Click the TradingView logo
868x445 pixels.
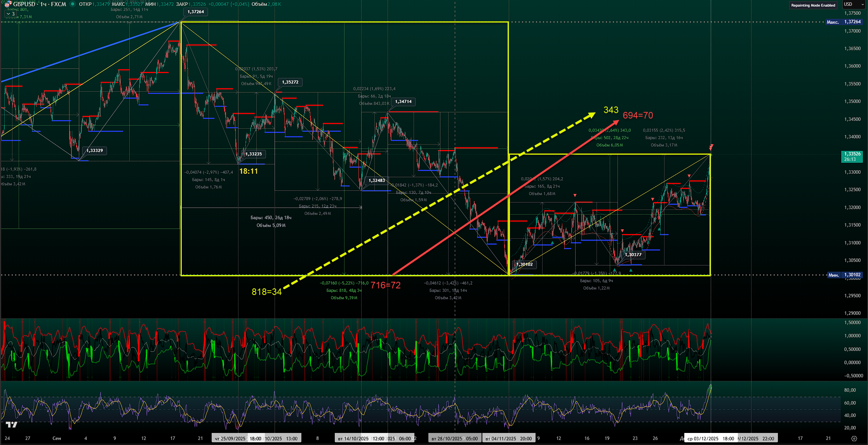(11, 425)
